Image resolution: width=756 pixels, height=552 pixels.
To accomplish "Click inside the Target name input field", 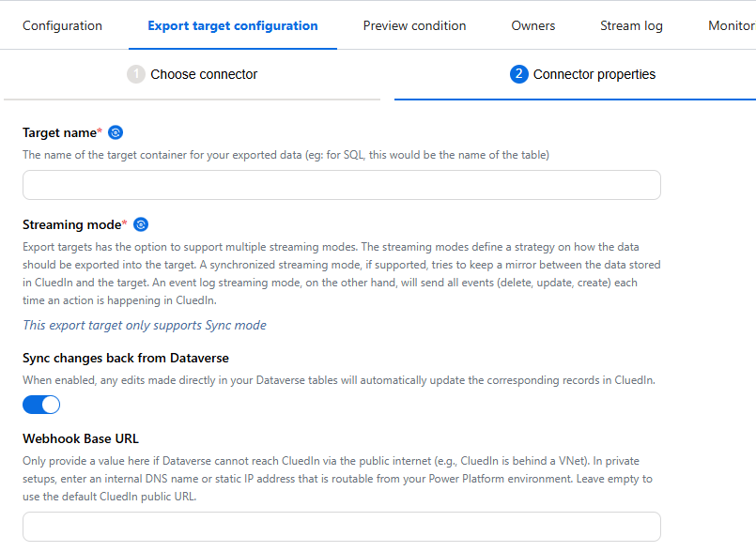I will pyautogui.click(x=341, y=185).
